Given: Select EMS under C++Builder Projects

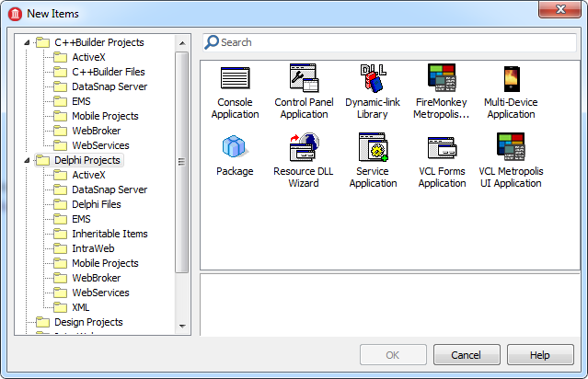Looking at the screenshot, I should 72,101.
